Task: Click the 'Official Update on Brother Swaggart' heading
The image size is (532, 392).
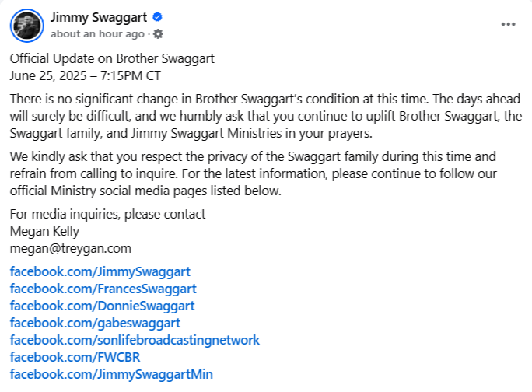Action: click(112, 58)
